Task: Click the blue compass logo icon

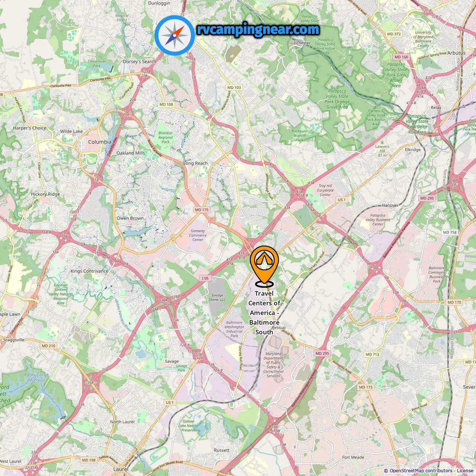Action: (x=174, y=35)
